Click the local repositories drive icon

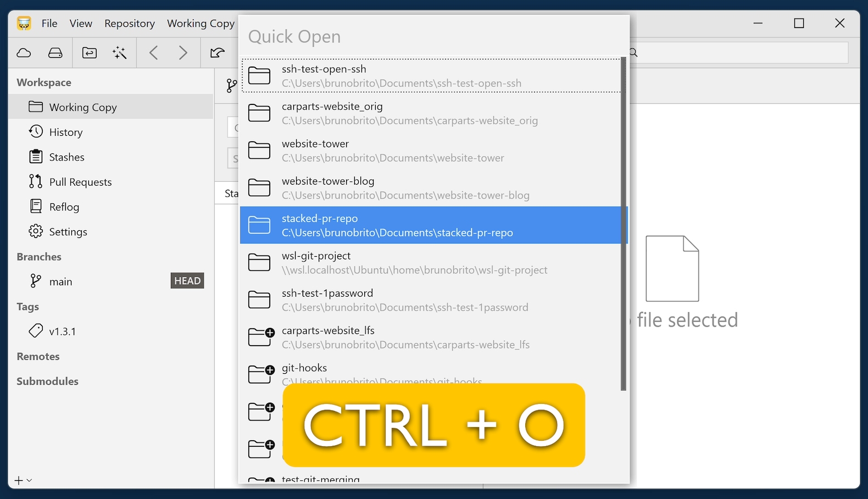[x=55, y=53]
